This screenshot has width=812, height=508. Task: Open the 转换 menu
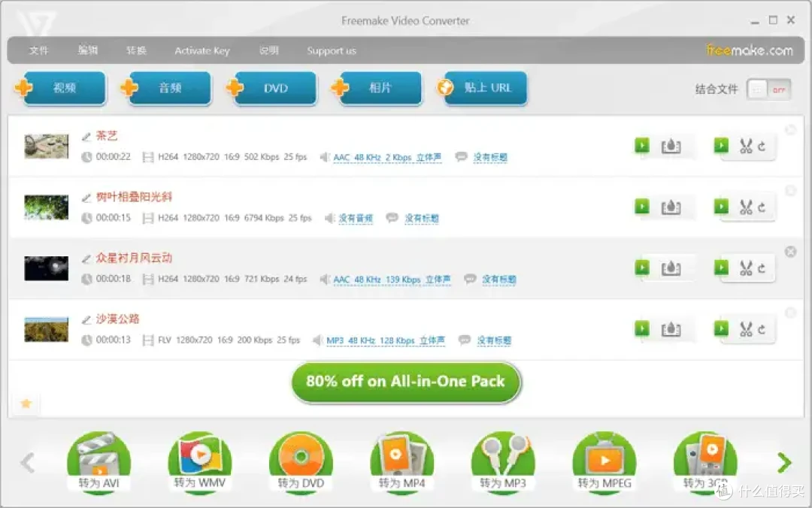pos(136,50)
